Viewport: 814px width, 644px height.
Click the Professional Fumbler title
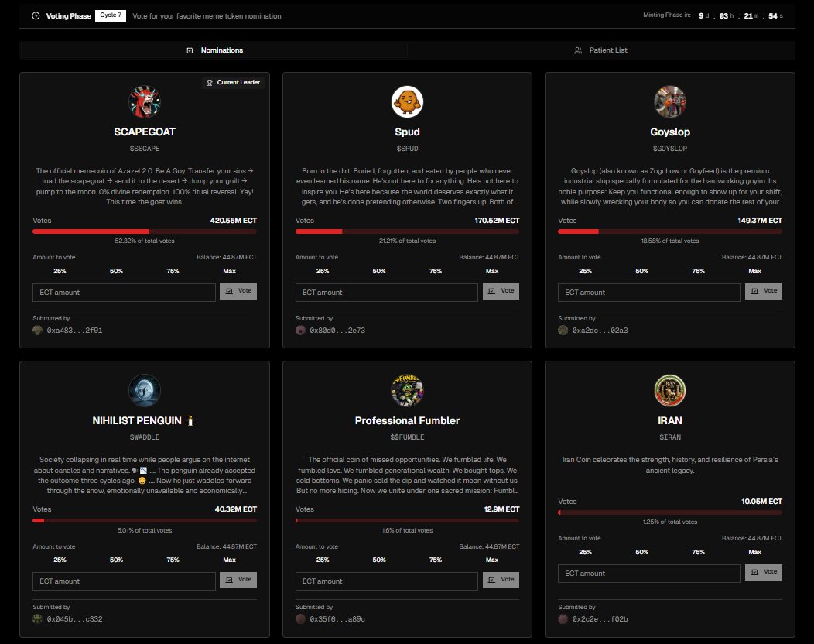407,420
